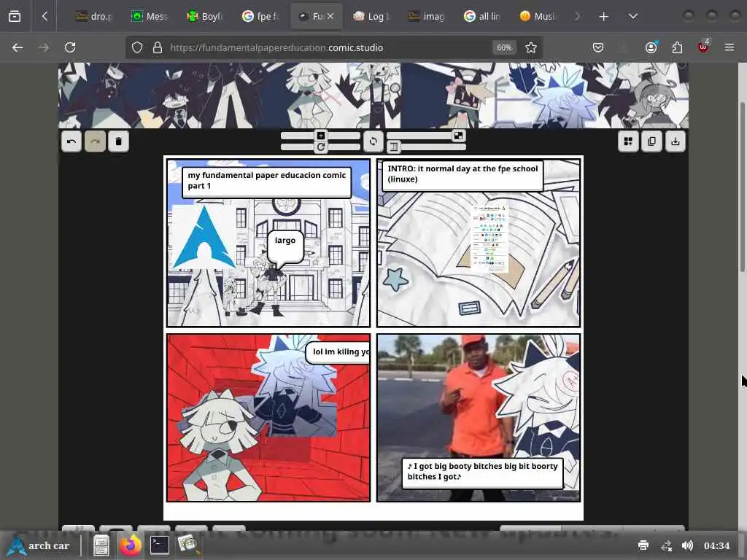The image size is (747, 560).
Task: Click the browser forward arrow
Action: tap(43, 47)
